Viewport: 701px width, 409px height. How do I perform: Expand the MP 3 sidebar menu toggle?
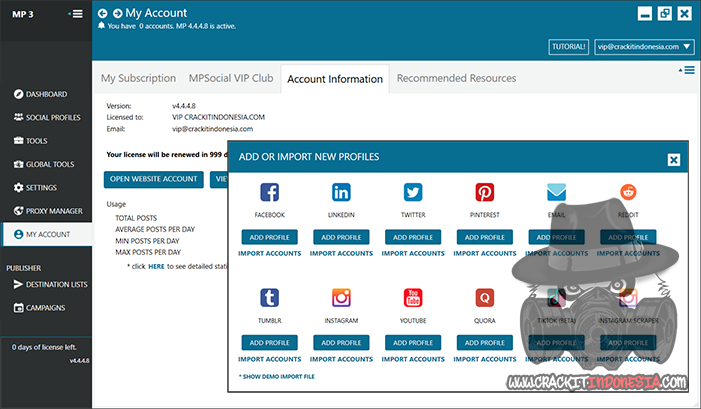76,13
